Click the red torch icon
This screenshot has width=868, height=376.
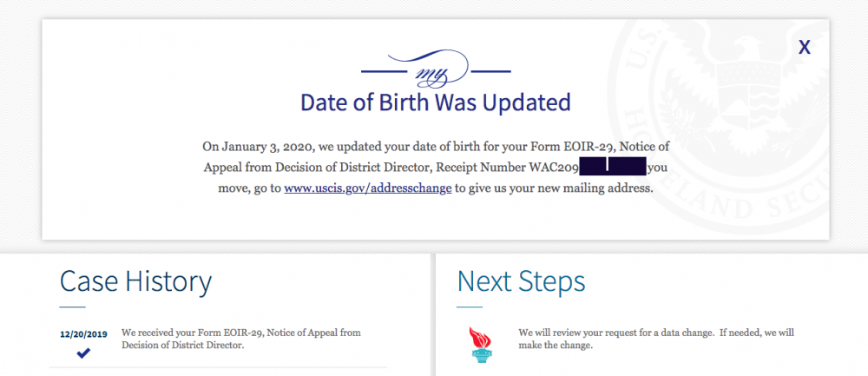pyautogui.click(x=481, y=345)
